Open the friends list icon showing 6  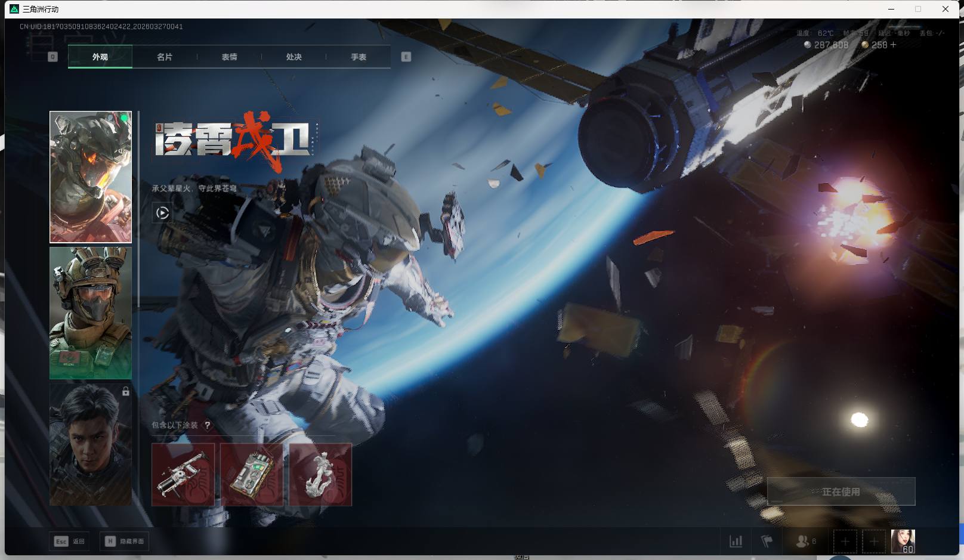(806, 541)
